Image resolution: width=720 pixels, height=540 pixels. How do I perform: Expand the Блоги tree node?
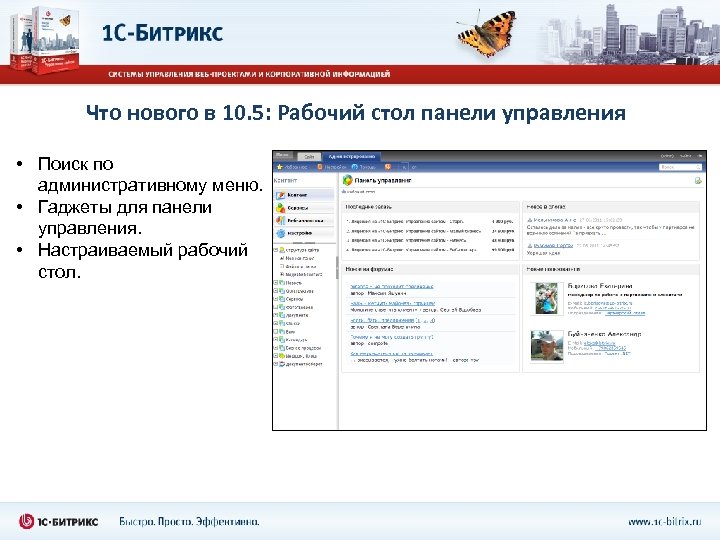coord(276,332)
